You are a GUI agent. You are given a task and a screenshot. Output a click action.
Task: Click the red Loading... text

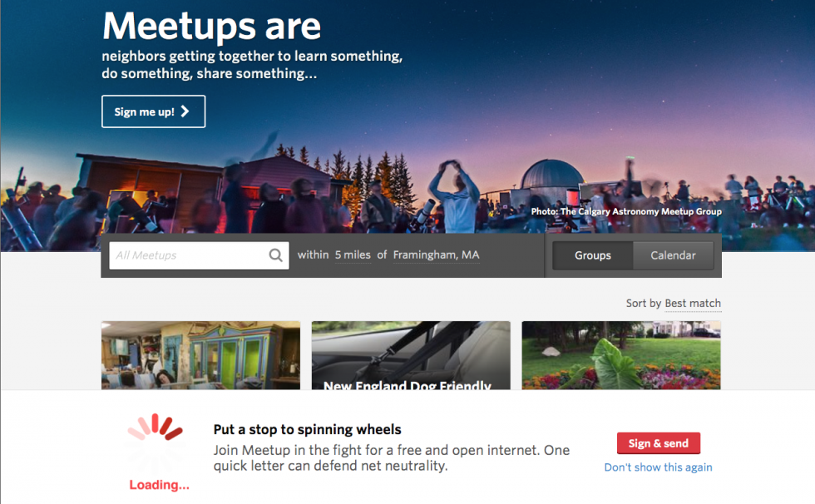pyautogui.click(x=159, y=485)
